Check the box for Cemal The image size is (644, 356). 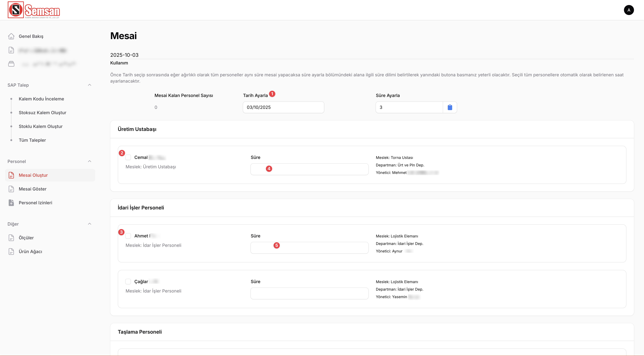click(x=128, y=157)
